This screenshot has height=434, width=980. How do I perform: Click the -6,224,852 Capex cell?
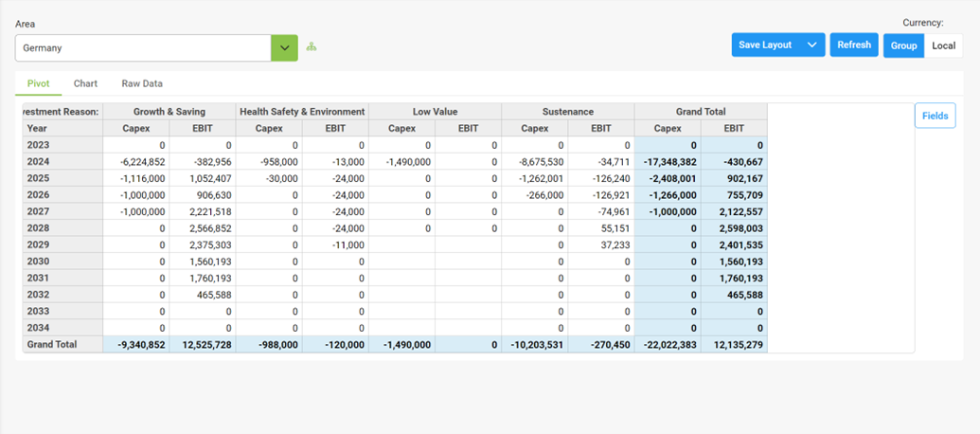[x=136, y=161]
